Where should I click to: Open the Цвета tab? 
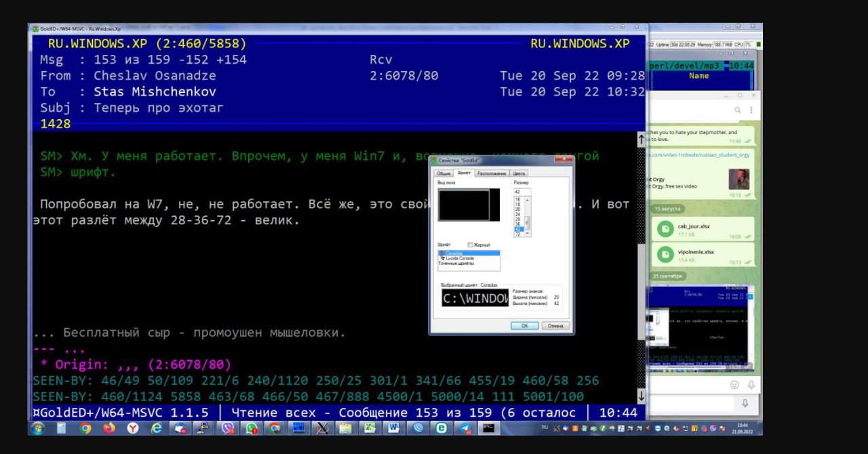519,173
